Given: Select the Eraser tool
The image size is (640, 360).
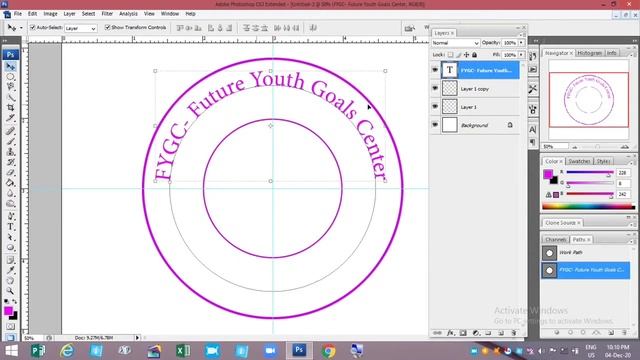Looking at the screenshot, I should coord(11,173).
